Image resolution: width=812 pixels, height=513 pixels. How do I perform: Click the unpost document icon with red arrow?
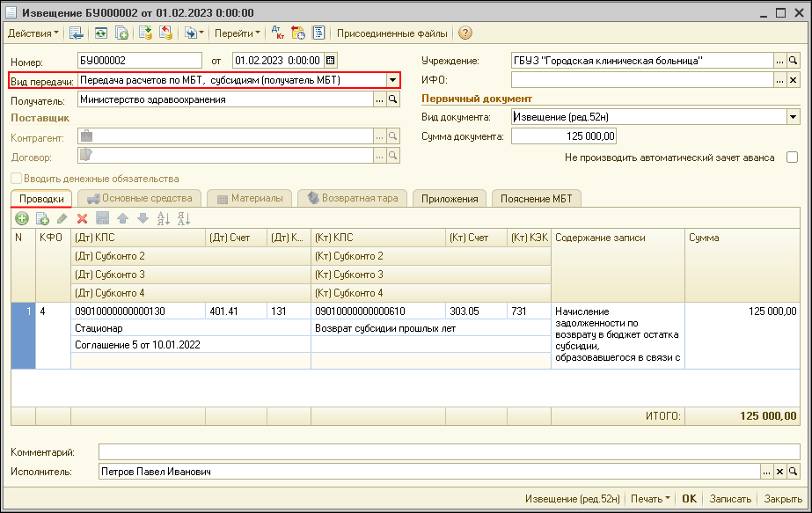(x=165, y=33)
